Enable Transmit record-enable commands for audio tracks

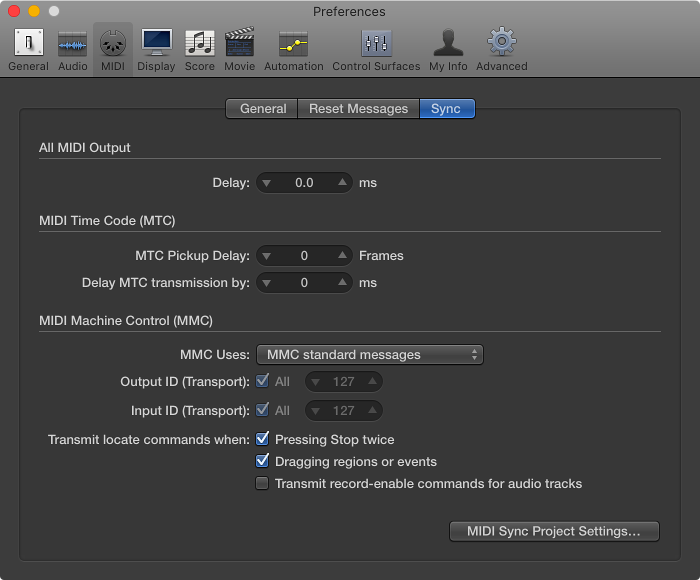tap(262, 484)
